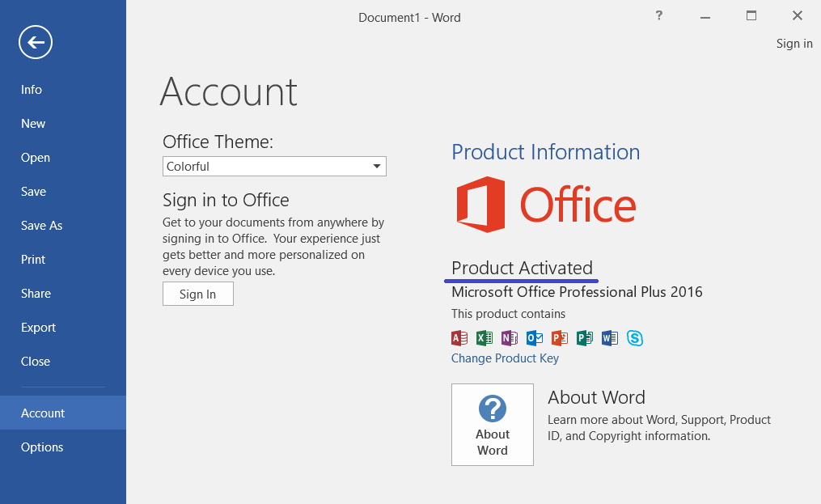Open Help with the question mark

tap(658, 15)
